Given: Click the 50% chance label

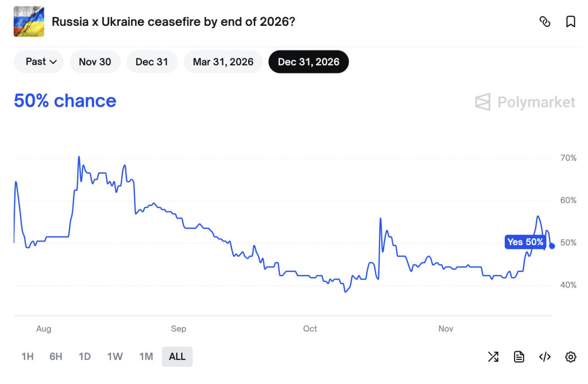Looking at the screenshot, I should click(x=64, y=101).
